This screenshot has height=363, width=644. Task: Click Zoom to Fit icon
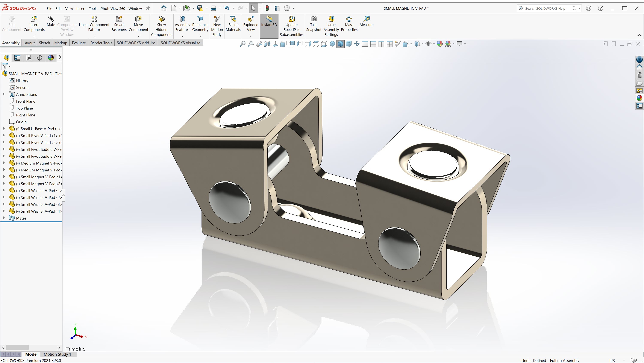(x=242, y=44)
